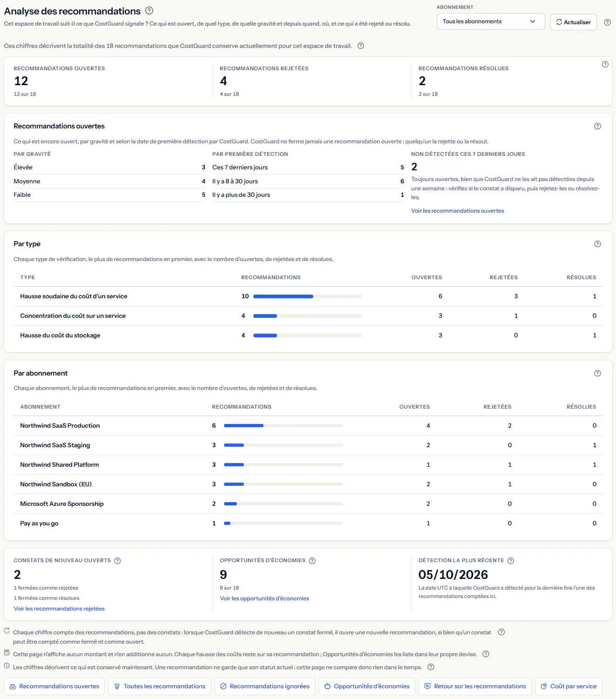
Task: Open the bottom Opportunités d'économies navigation button
Action: click(x=367, y=686)
